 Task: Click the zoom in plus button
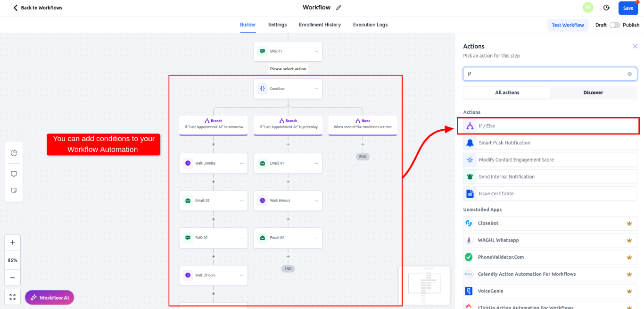click(13, 242)
